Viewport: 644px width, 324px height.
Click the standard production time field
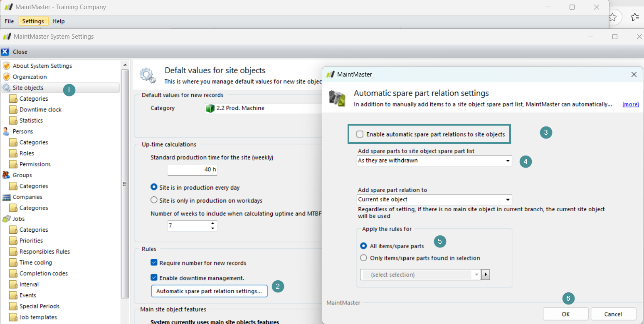click(192, 170)
